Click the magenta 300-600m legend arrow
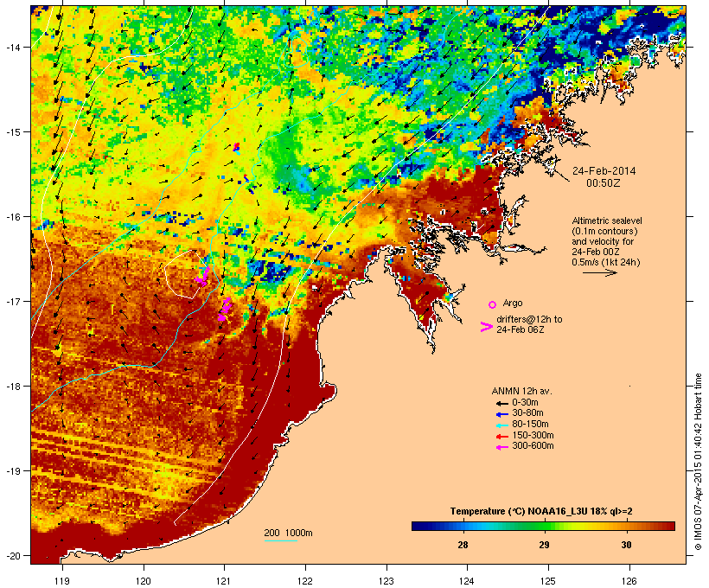The image size is (709, 588). (x=502, y=447)
